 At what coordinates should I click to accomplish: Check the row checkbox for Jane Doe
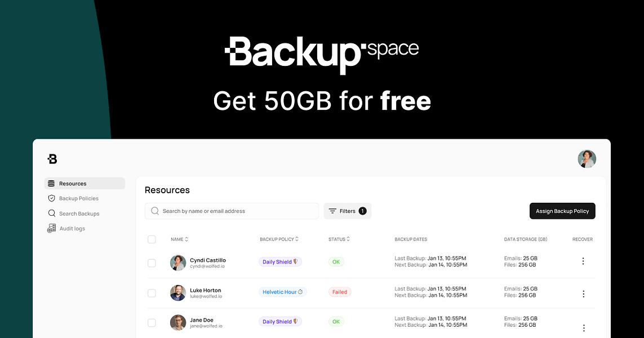pos(152,322)
